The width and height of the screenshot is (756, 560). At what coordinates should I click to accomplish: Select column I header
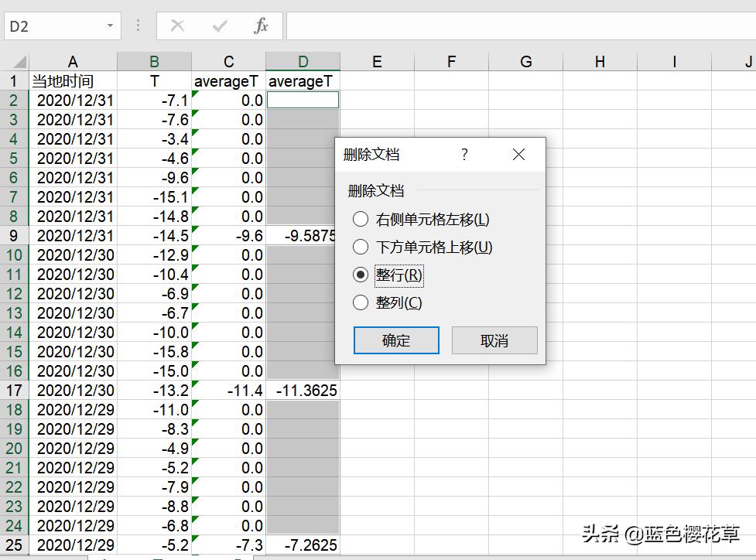click(x=674, y=62)
